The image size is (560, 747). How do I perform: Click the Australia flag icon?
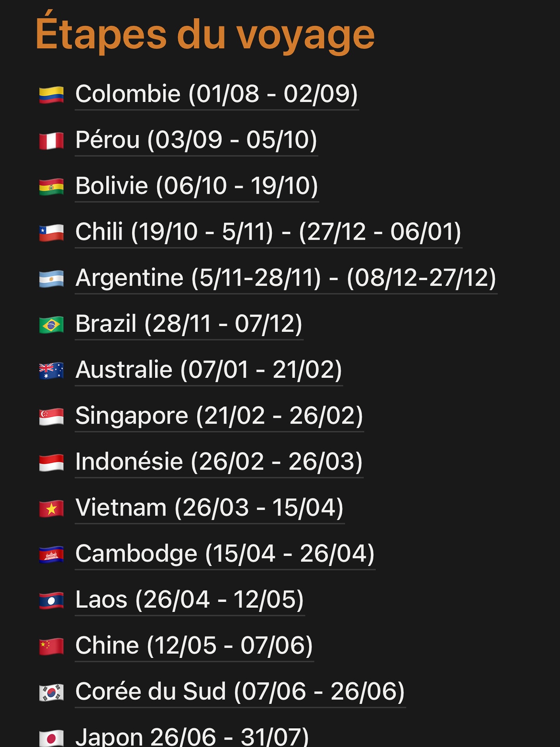(51, 370)
